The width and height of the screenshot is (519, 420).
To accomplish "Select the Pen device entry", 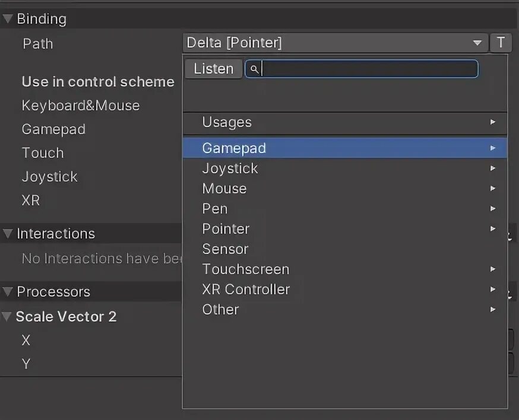I will [345, 209].
